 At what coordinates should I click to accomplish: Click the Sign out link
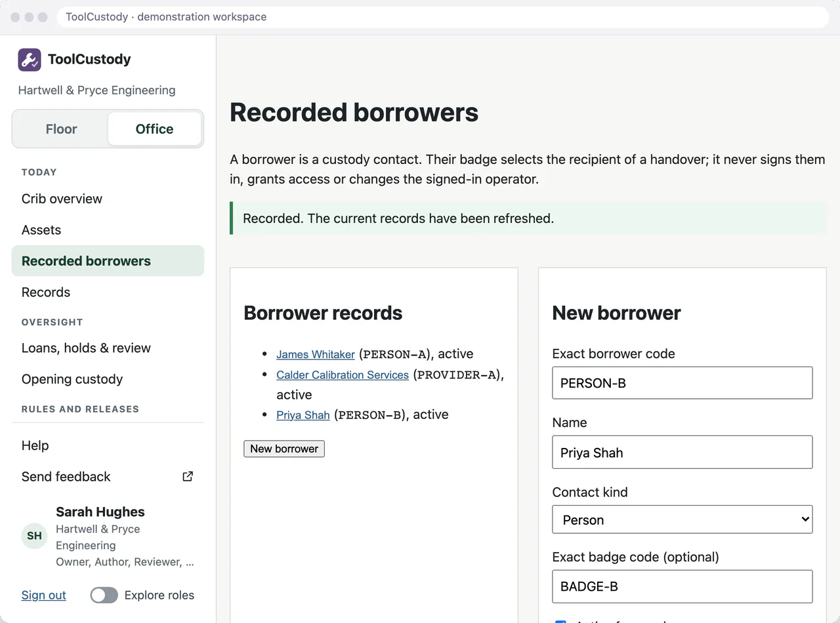[44, 595]
